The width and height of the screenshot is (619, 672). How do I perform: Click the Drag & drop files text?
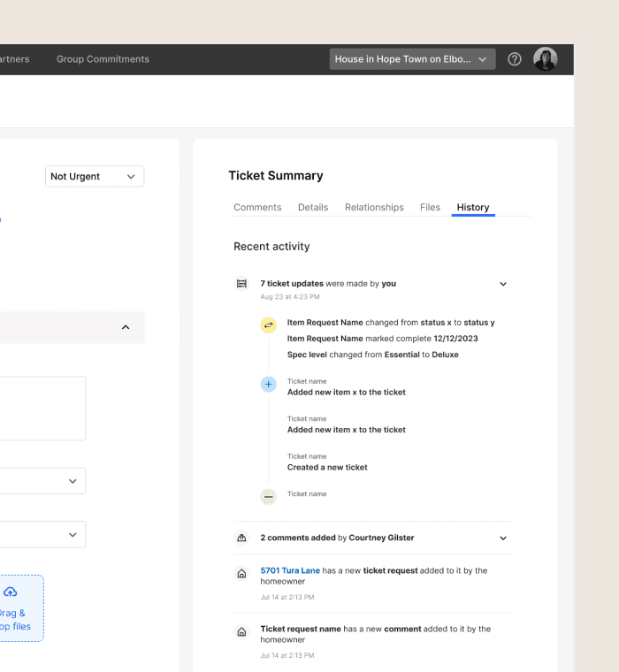[x=15, y=620]
